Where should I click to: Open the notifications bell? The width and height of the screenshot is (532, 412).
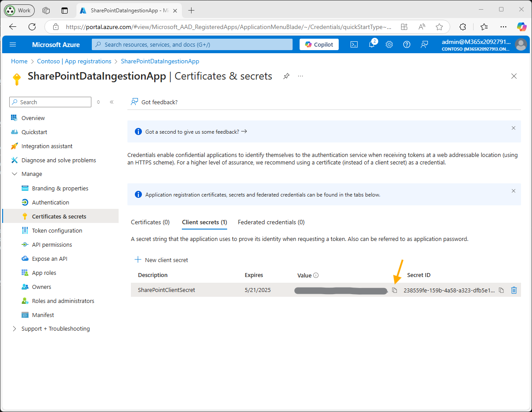(x=372, y=44)
